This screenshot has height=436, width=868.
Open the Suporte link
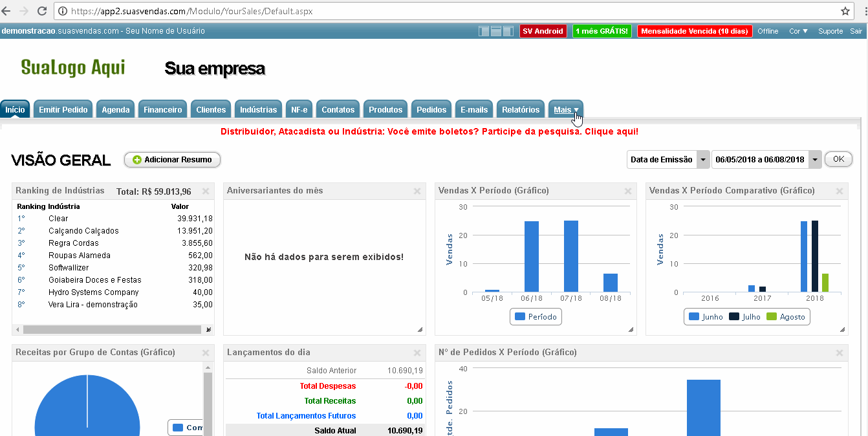tap(830, 31)
